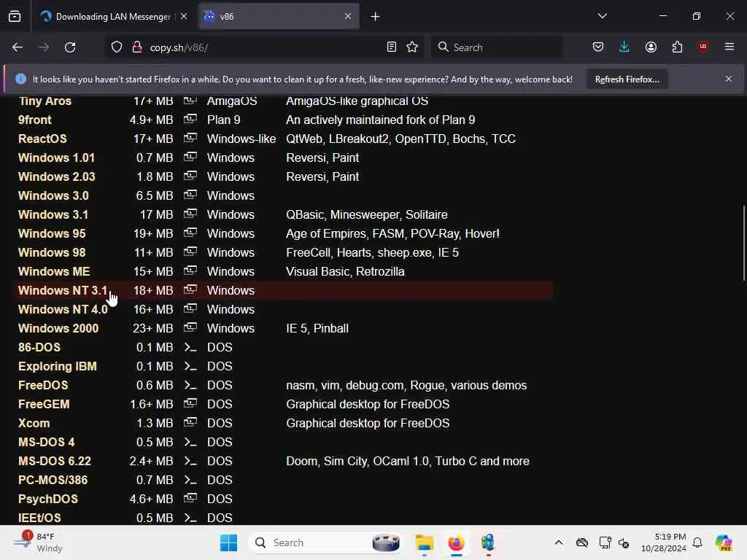Start Windows 98
This screenshot has height=560, width=747.
52,253
